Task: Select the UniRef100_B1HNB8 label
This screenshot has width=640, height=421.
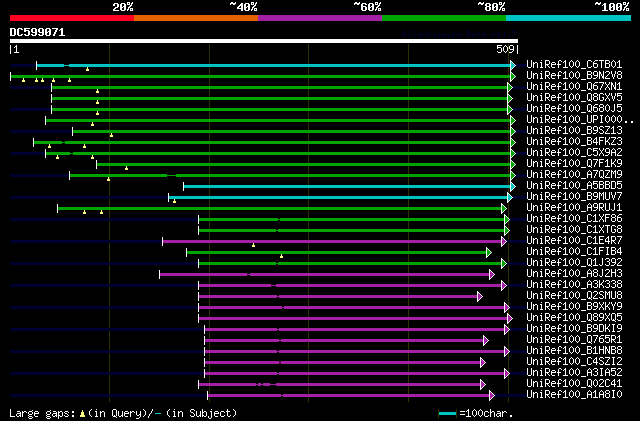Action: coord(574,351)
